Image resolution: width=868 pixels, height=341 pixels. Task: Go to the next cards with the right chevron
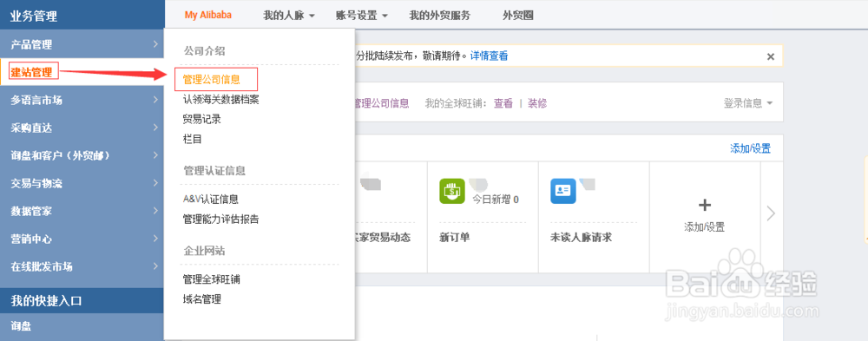(x=771, y=213)
